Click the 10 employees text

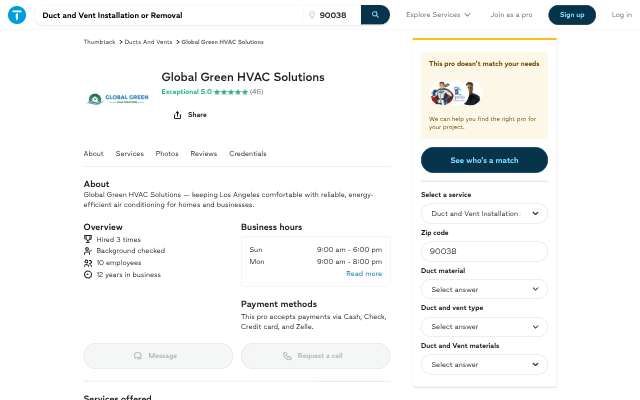[x=119, y=263]
